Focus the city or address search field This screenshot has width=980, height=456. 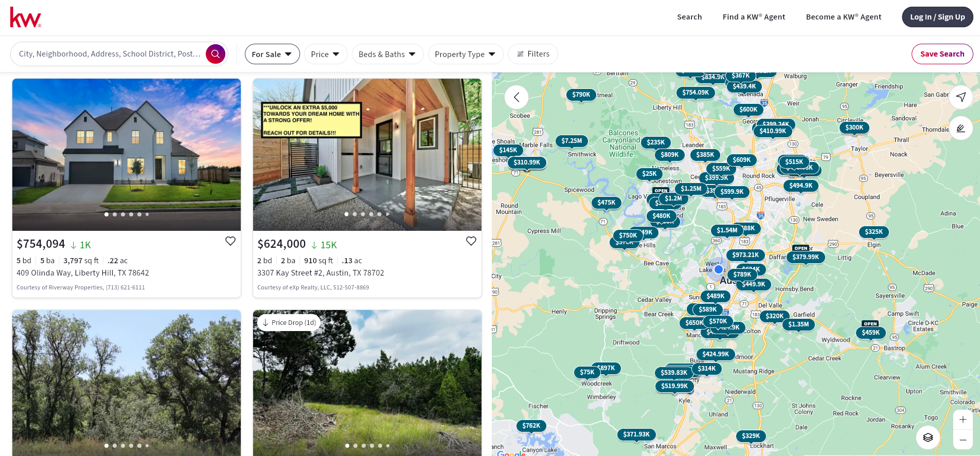click(110, 54)
